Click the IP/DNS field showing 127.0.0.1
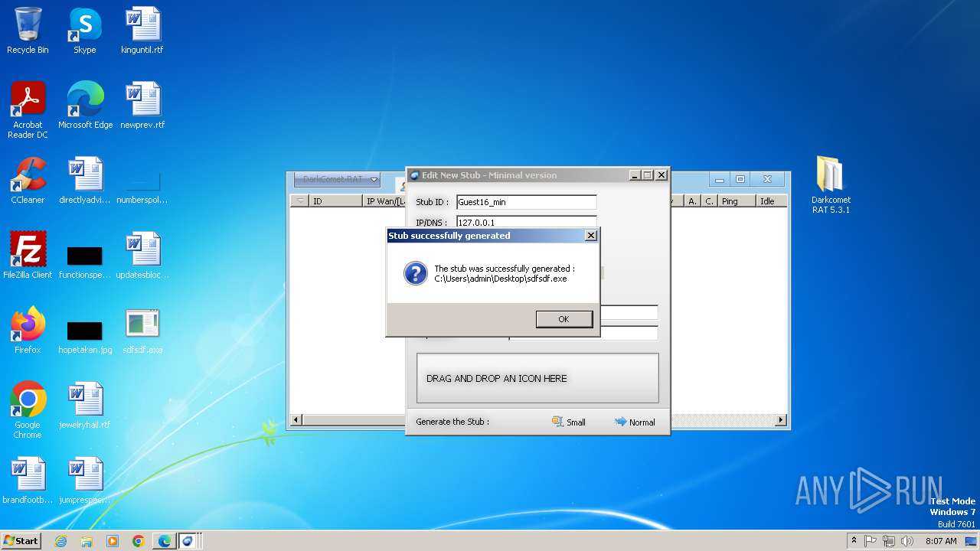The width and height of the screenshot is (980, 551). [x=526, y=222]
